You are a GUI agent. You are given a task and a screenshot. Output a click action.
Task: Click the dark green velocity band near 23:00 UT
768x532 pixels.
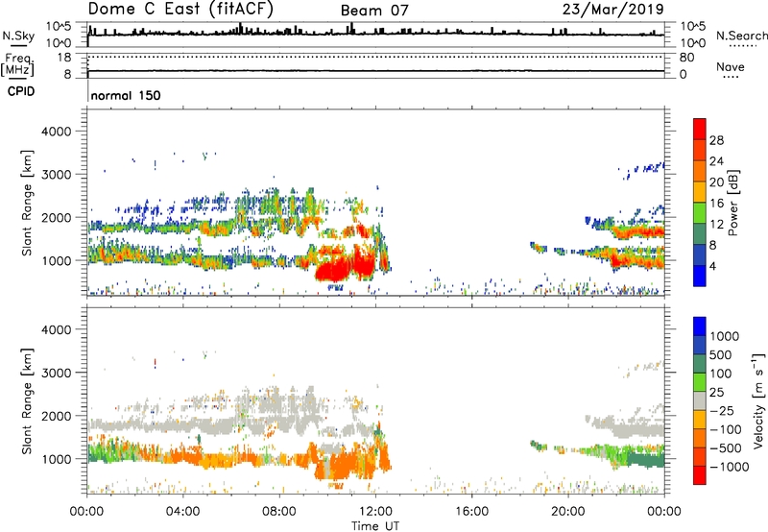645,461
